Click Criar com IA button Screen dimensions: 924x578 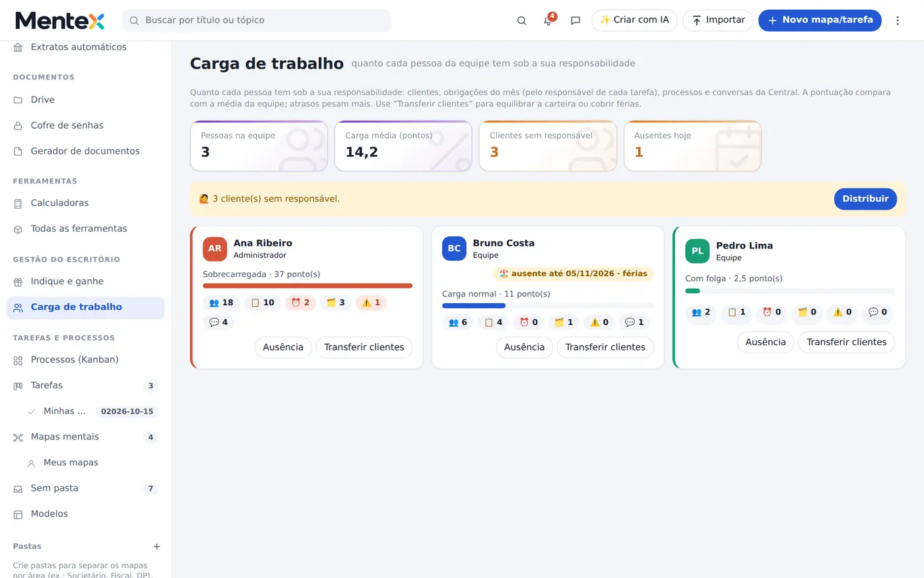(x=634, y=20)
